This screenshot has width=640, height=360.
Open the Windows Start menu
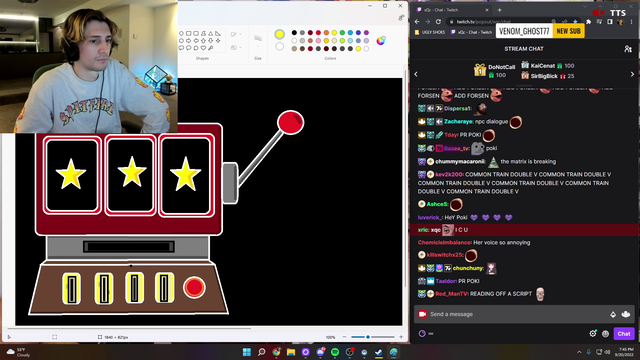click(247, 352)
